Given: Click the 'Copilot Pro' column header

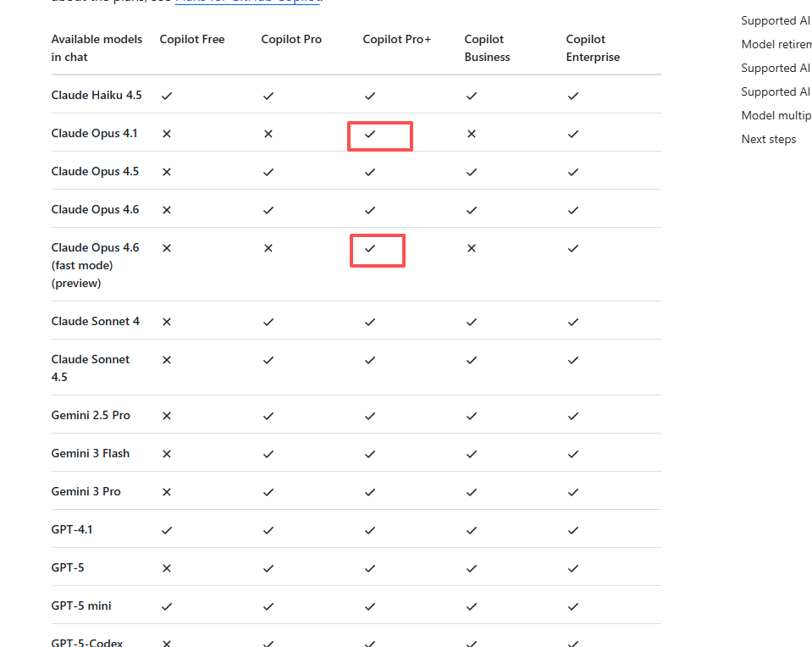Looking at the screenshot, I should [x=291, y=39].
